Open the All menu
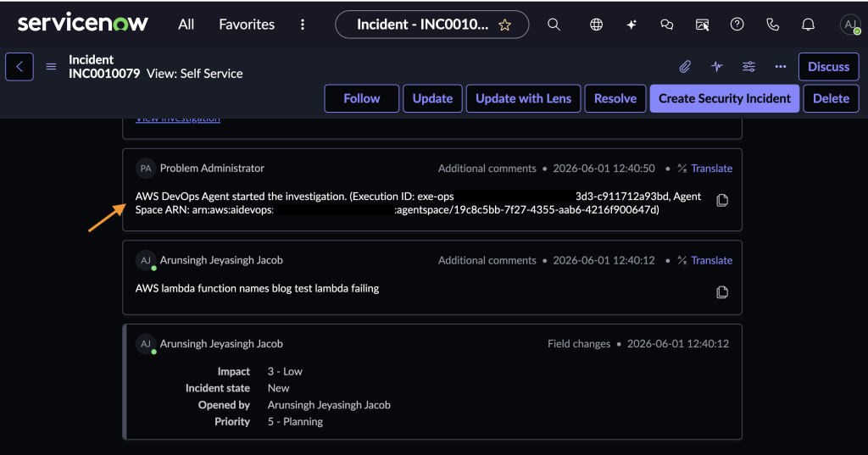 tap(186, 25)
